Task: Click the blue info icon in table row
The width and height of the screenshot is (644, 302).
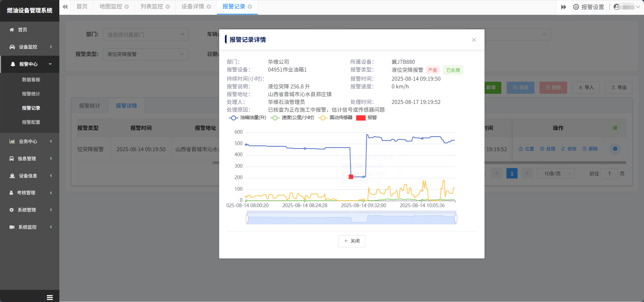Action: pyautogui.click(x=615, y=149)
